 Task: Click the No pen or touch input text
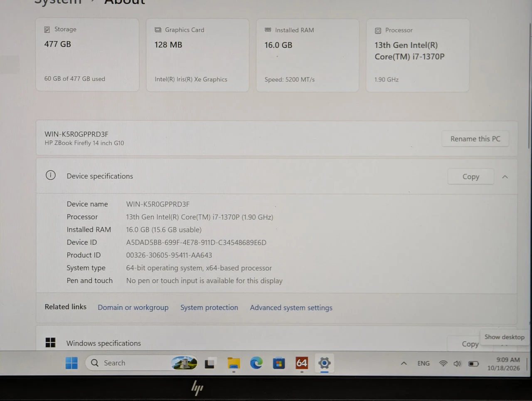point(204,281)
